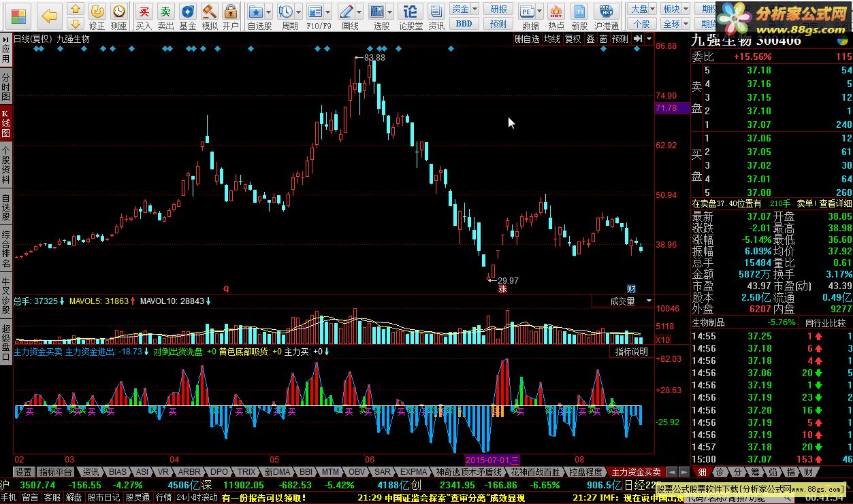Toggle the 叠 overlay option
853x504 pixels.
pos(590,39)
